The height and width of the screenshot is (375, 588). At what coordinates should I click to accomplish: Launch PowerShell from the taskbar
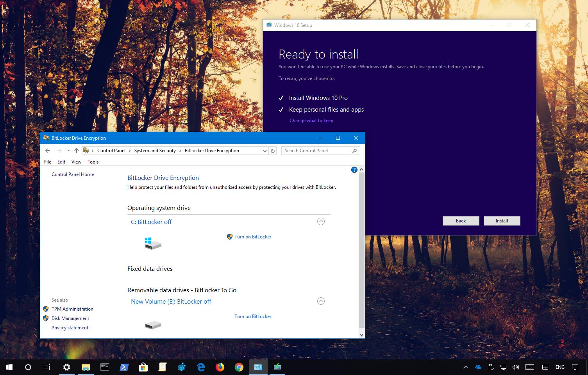(x=124, y=367)
